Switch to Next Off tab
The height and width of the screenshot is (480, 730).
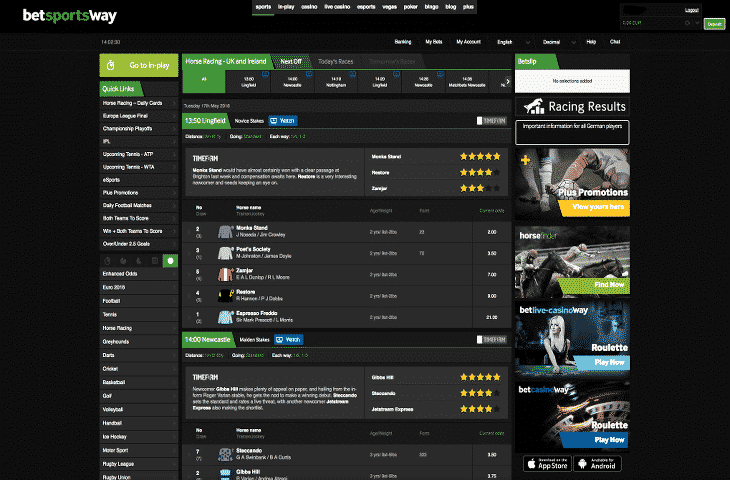click(x=291, y=61)
